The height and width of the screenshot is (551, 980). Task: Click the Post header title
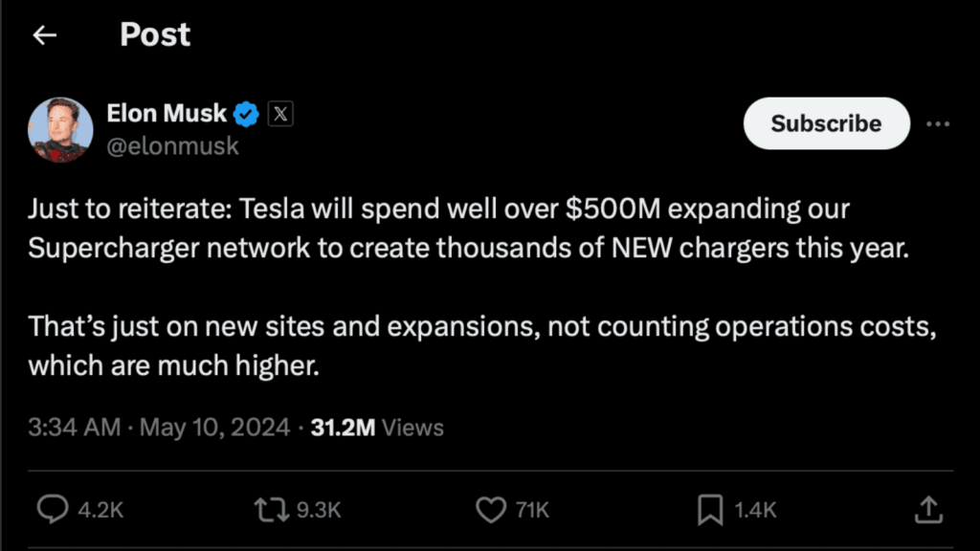pos(155,35)
